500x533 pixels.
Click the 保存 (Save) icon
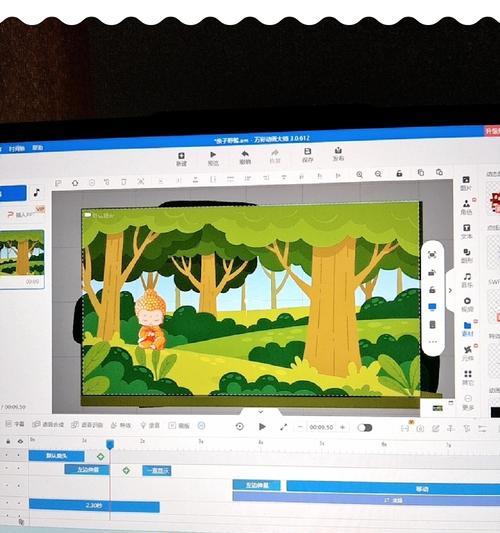307,155
